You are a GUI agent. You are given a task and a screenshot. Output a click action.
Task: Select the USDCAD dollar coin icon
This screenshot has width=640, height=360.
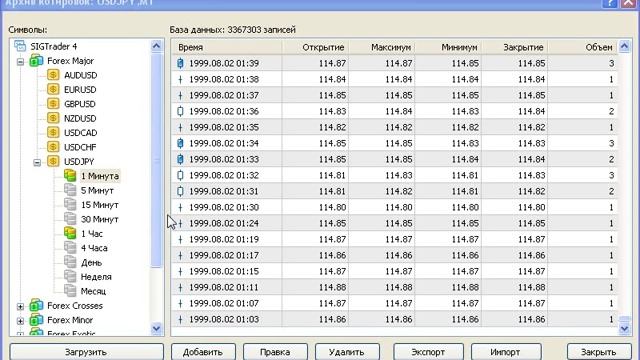pos(53,133)
